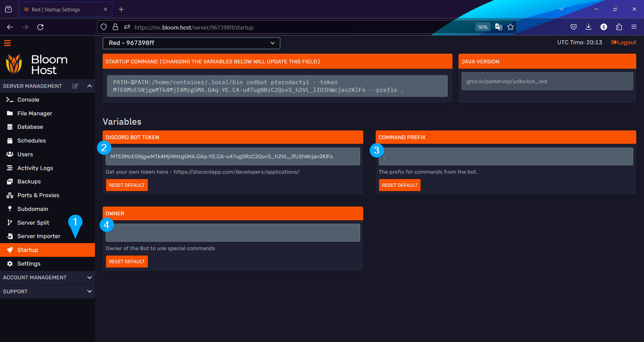Click the Server Split branch icon
644x342 pixels.
[10, 223]
